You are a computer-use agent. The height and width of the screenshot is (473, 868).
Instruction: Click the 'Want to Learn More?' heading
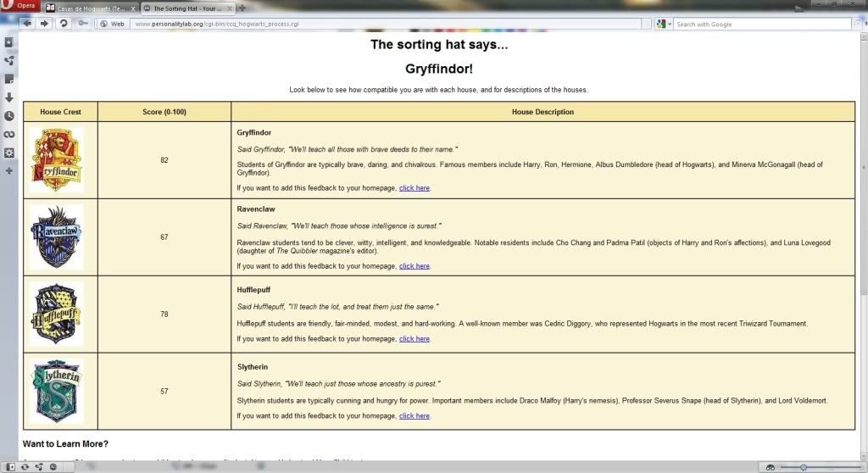click(x=65, y=443)
